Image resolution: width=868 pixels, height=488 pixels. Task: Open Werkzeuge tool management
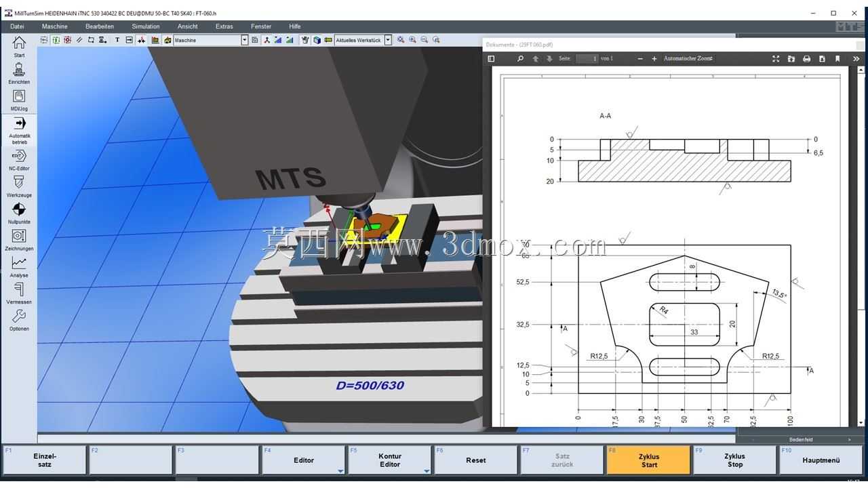pyautogui.click(x=19, y=186)
